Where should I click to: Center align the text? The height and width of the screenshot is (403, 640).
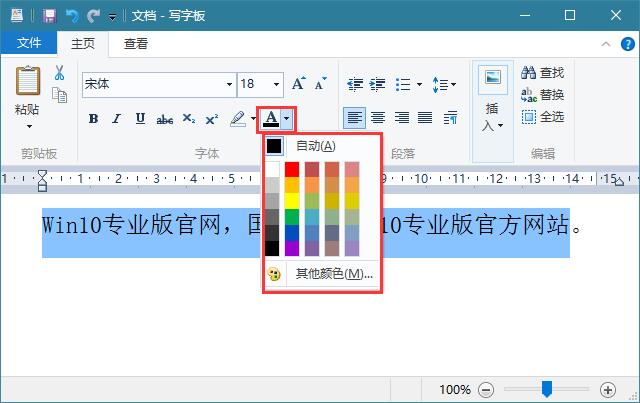378,118
